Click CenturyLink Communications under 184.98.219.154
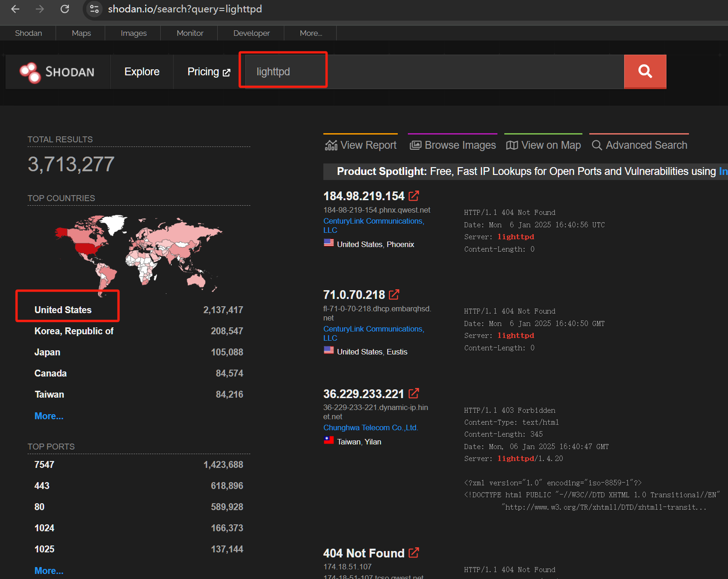The image size is (728, 579). (374, 225)
